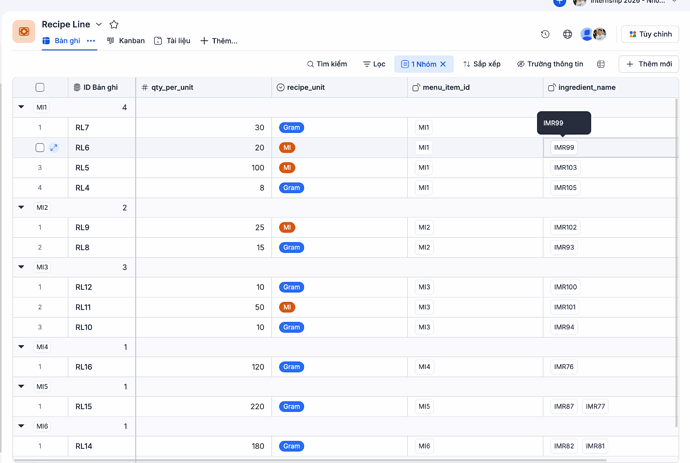The width and height of the screenshot is (690, 463).
Task: Star the Recipe Line table as favorite
Action: click(114, 25)
